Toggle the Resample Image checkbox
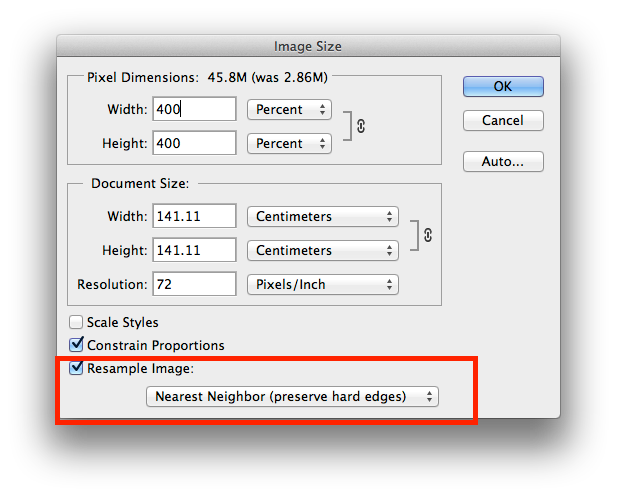The image size is (617, 497). click(76, 368)
